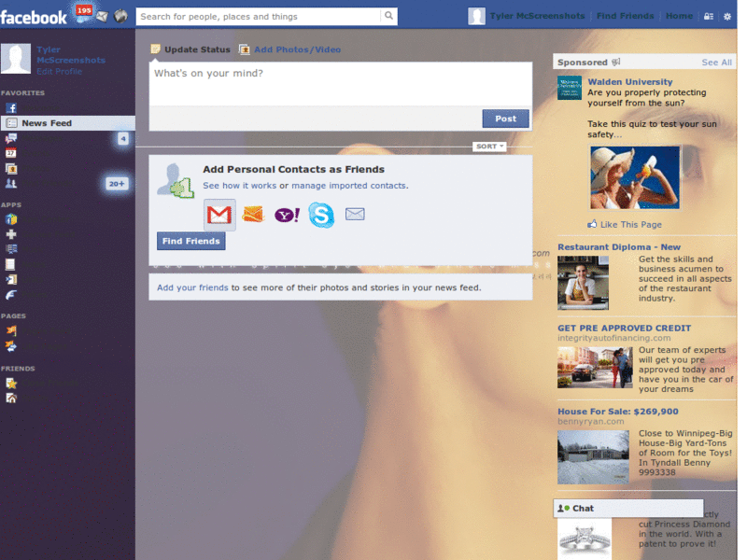Select the Windows Live Hotmail import icon
747x560 pixels.
254,216
